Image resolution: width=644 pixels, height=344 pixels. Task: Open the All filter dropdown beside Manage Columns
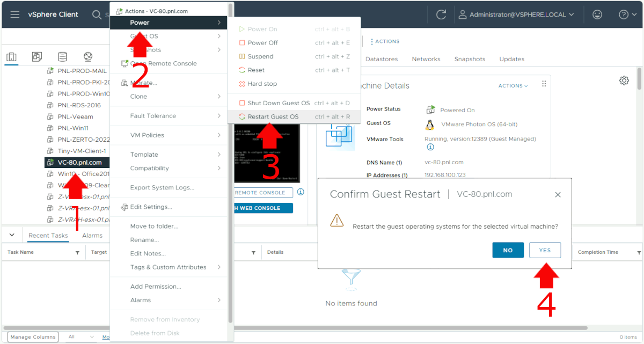[x=80, y=337]
